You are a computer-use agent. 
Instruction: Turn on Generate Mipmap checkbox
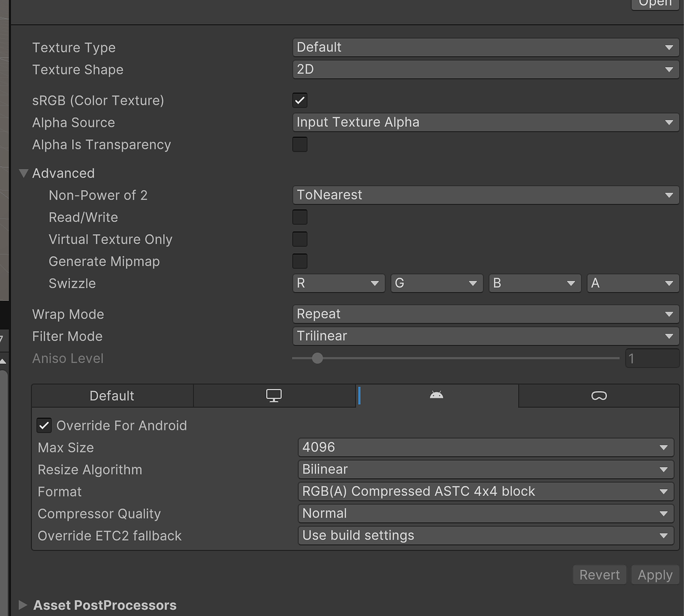[300, 261]
